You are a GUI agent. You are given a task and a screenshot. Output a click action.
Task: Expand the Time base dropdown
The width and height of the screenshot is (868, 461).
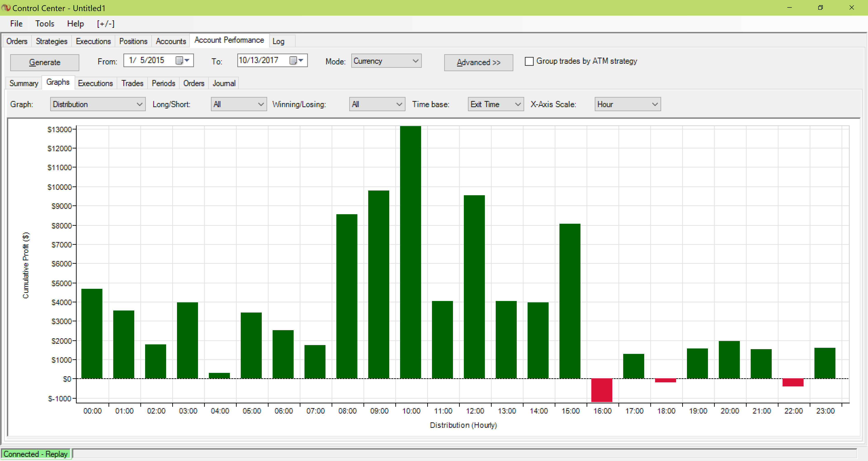(x=496, y=104)
